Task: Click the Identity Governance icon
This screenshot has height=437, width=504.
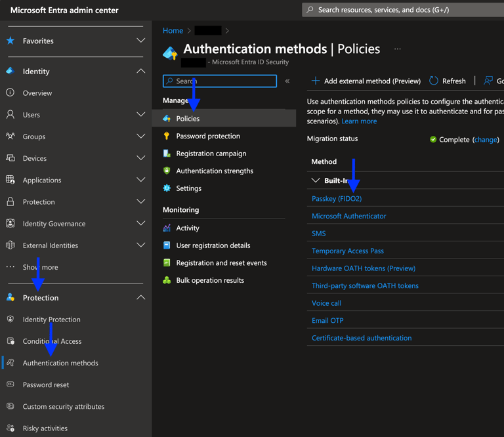Action: (10, 223)
